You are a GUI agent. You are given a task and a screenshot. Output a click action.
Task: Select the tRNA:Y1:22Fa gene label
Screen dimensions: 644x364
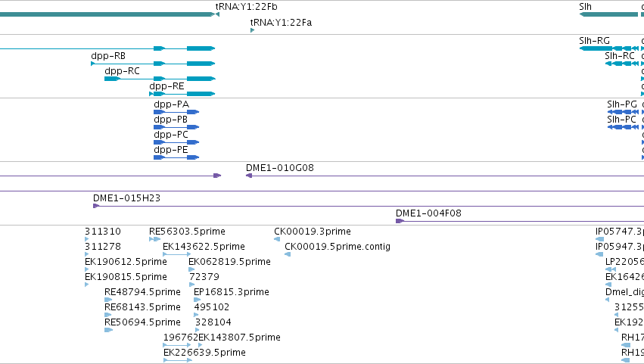pos(281,22)
